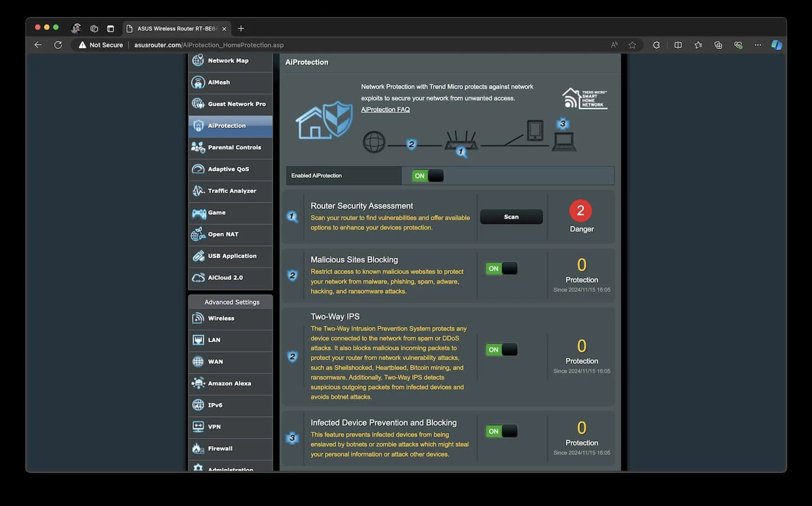The width and height of the screenshot is (812, 506).
Task: Open the Parental Controls menu
Action: point(230,148)
